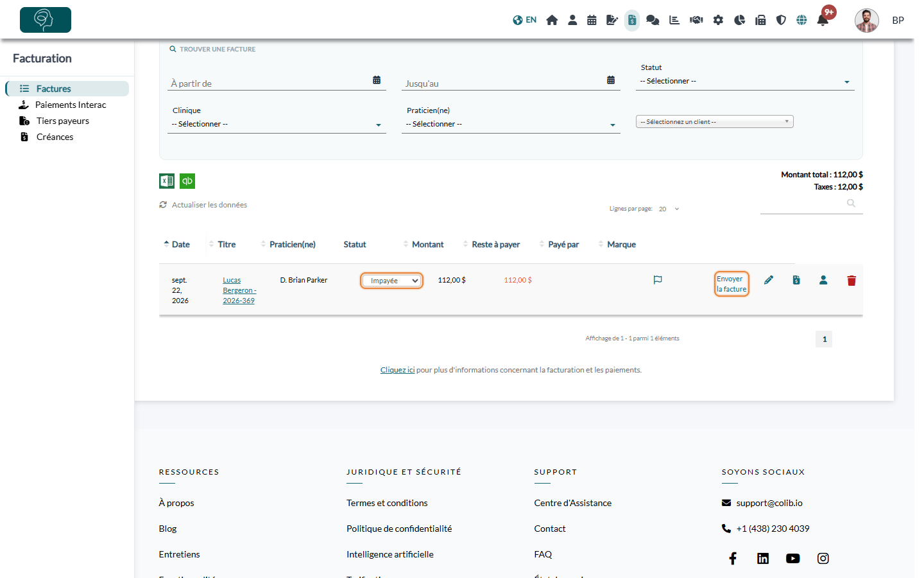Open the calendar icon in top bar
This screenshot has height=578, width=924.
tap(592, 20)
